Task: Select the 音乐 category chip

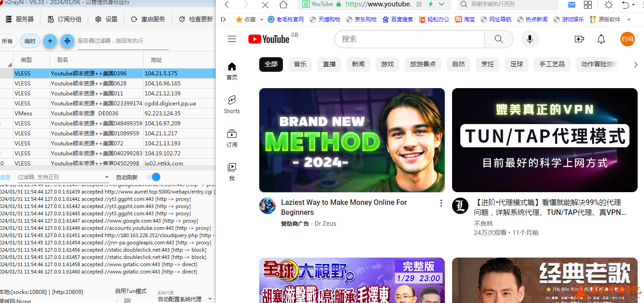Action: 300,65
